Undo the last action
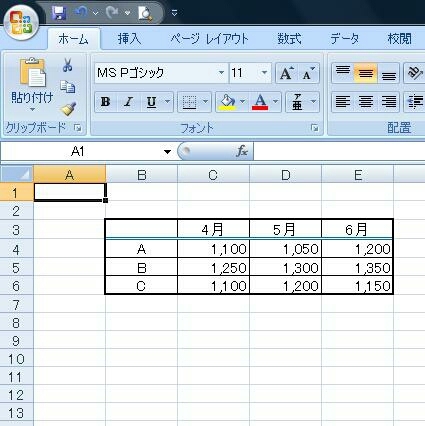This screenshot has height=426, width=425. coord(81,13)
